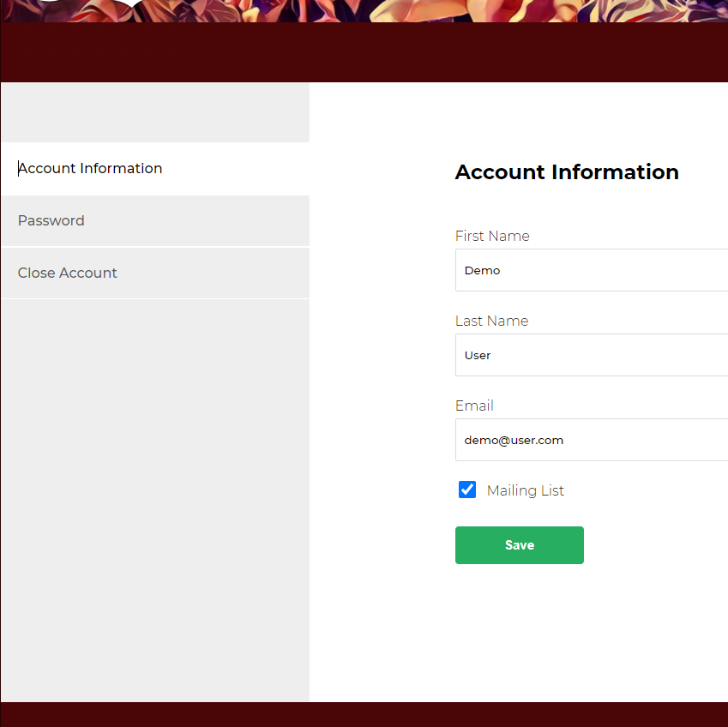This screenshot has width=728, height=727.
Task: Click the green Save button
Action: point(519,545)
